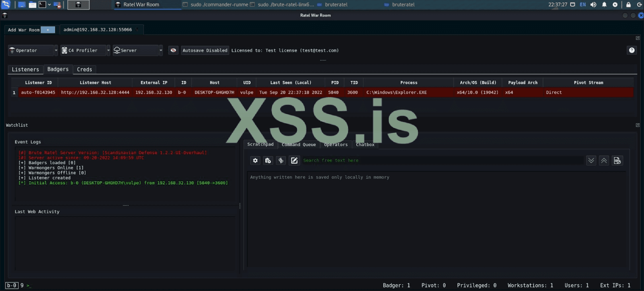Click the save document icon in Scratchpad
The height and width of the screenshot is (291, 644).
coord(617,160)
